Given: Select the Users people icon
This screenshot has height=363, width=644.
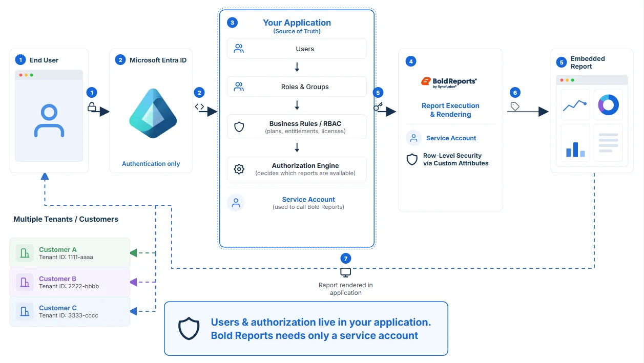Looking at the screenshot, I should [239, 49].
